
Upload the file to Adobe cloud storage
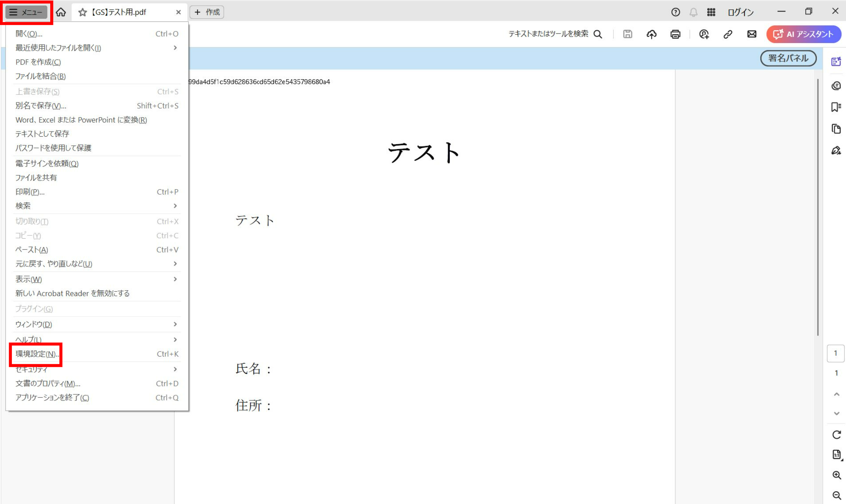(651, 34)
